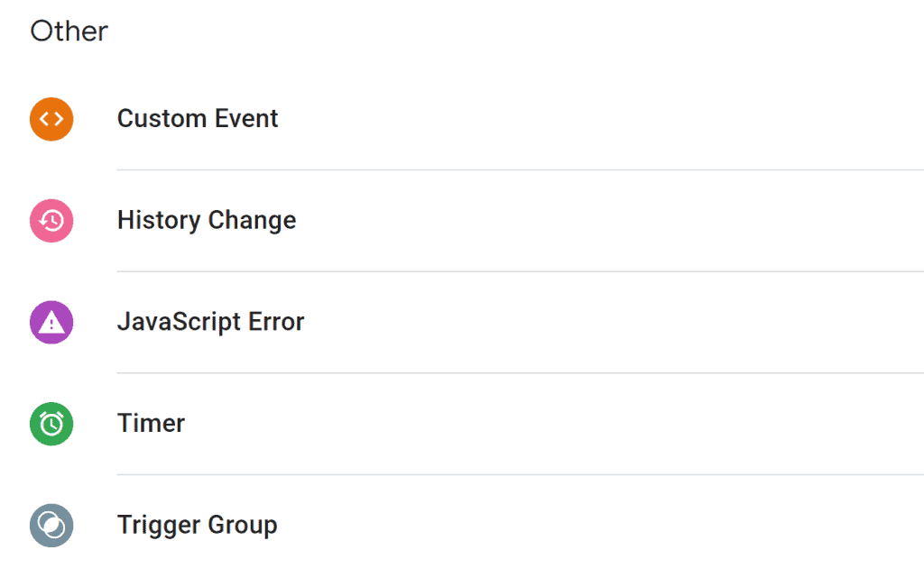Select the pink history rotation icon
The width and height of the screenshot is (924, 568).
pyautogui.click(x=51, y=220)
